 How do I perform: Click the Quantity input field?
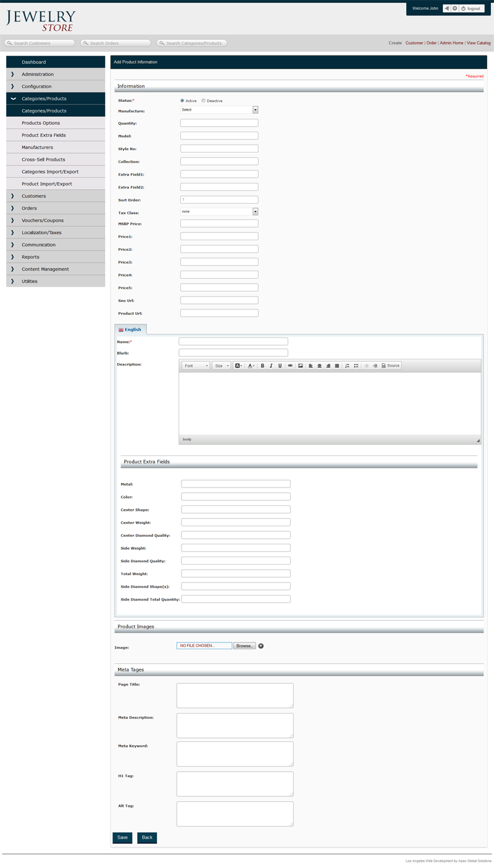point(219,123)
